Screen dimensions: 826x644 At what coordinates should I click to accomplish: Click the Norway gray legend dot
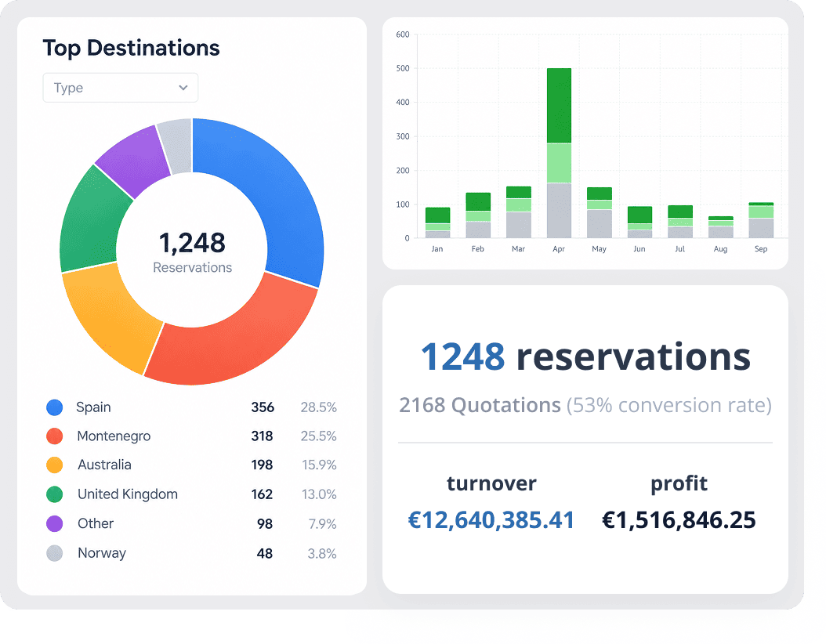tap(55, 553)
